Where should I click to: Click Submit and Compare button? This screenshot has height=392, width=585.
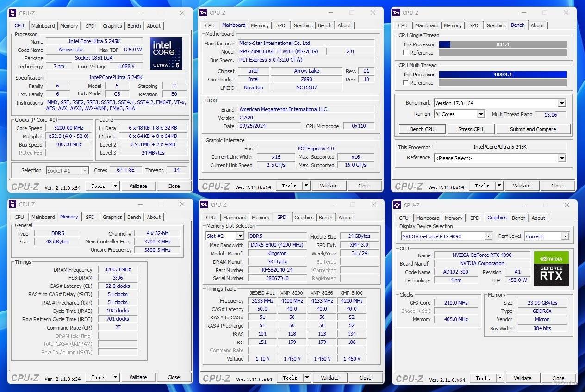533,129
